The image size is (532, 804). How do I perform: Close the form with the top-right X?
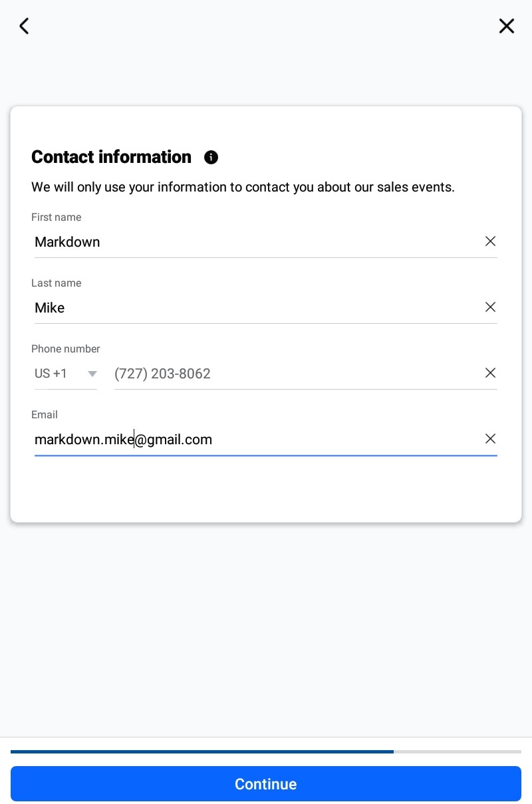tap(507, 26)
